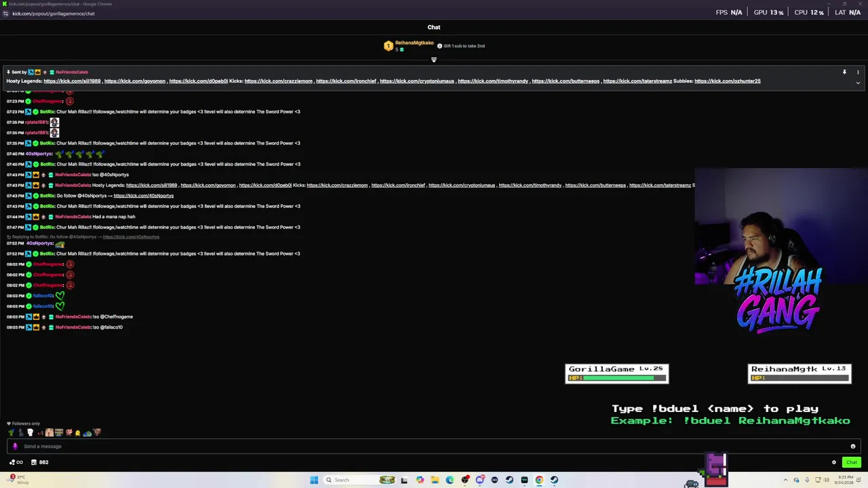Screen dimensions: 868x488
Task: Open the rightmost Steam icon in taskbar
Action: (x=554, y=480)
